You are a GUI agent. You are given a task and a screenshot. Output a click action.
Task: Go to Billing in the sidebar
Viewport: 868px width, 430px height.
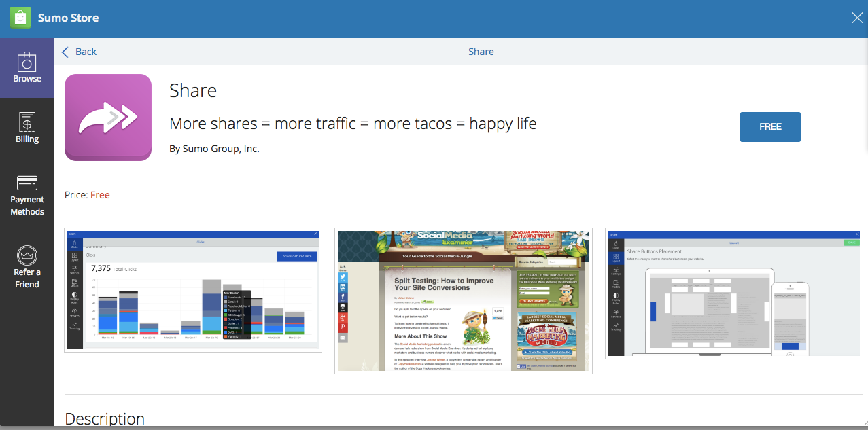click(x=27, y=128)
